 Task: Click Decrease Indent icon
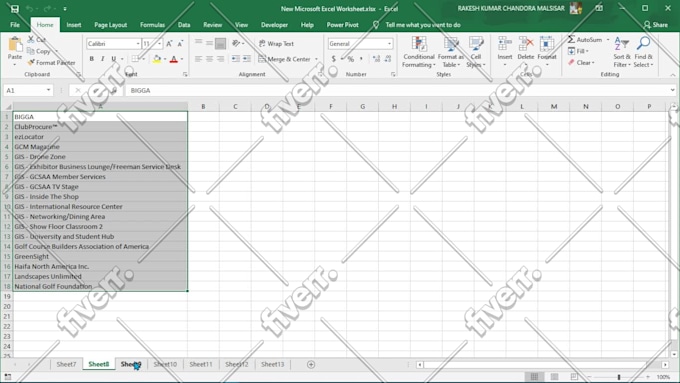235,59
